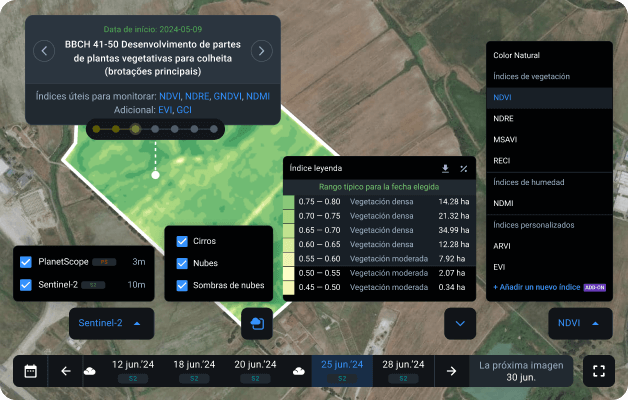The height and width of the screenshot is (400, 628).
Task: Select NDRE in the index list
Action: (x=503, y=119)
